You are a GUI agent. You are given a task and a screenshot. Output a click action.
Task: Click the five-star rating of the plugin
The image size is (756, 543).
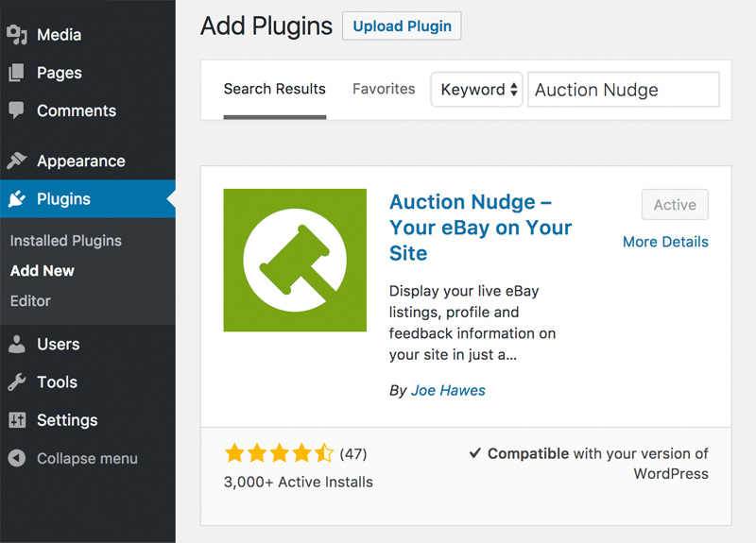coord(279,453)
